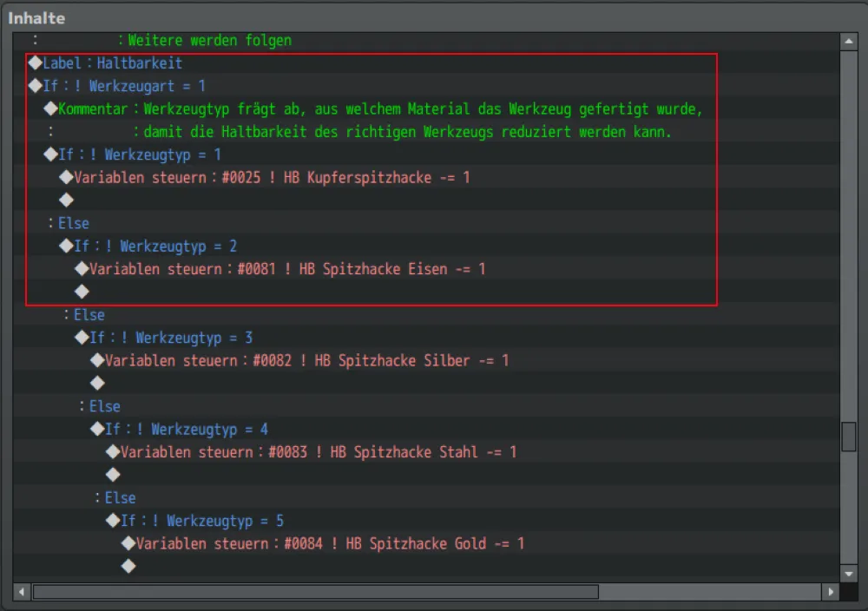Screen dimensions: 868x611
Task: Click the diamond marker before Kommentar
Action: point(51,109)
